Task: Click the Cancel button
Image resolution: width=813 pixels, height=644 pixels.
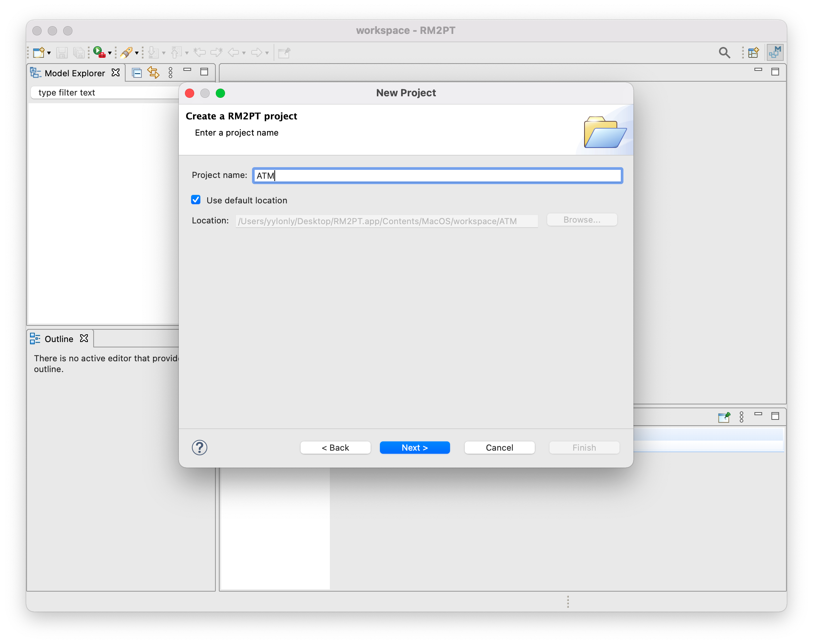Action: click(x=499, y=448)
